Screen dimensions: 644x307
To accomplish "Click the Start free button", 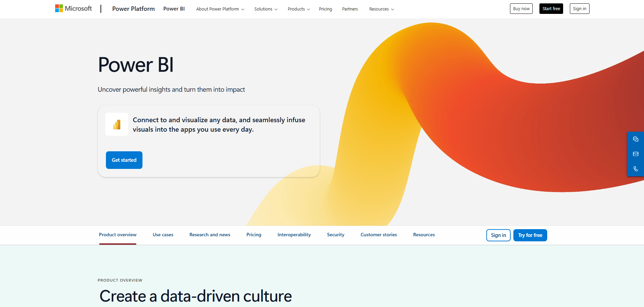I will pyautogui.click(x=551, y=8).
